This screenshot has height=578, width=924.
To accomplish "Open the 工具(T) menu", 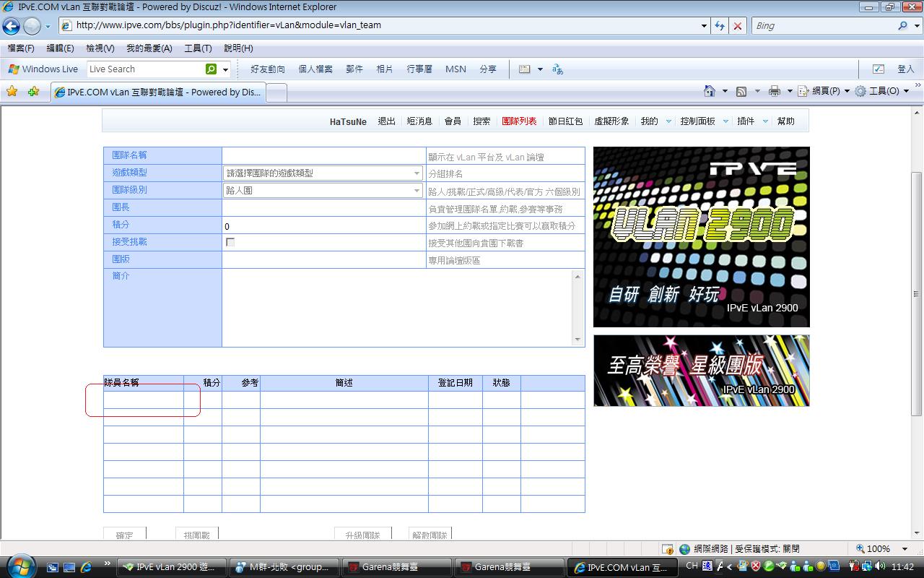I will pyautogui.click(x=198, y=48).
